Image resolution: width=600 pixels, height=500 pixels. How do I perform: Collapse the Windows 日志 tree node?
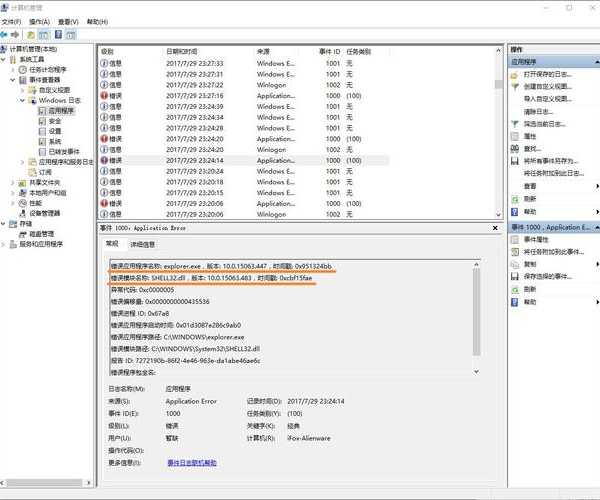coord(22,101)
